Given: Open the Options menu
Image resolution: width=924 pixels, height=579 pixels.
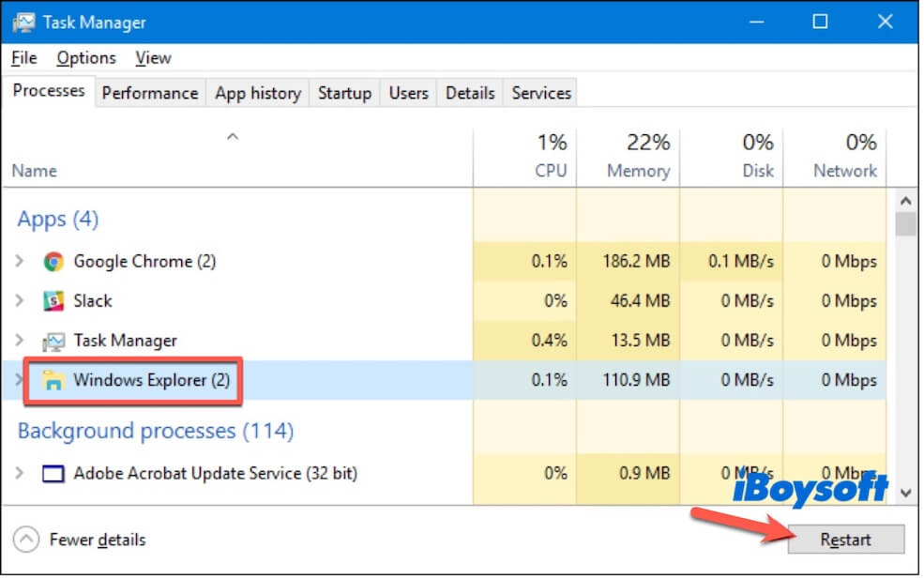Looking at the screenshot, I should [x=86, y=58].
